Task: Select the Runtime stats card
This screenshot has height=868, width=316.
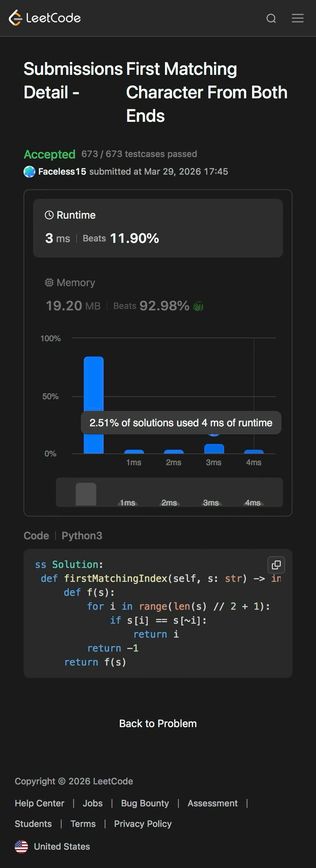Action: (x=158, y=228)
